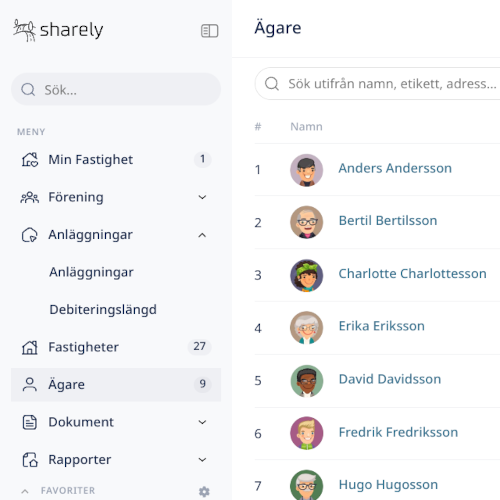Open the Debiteringslängd submenu item
Viewport: 500px width, 500px height.
pyautogui.click(x=103, y=310)
